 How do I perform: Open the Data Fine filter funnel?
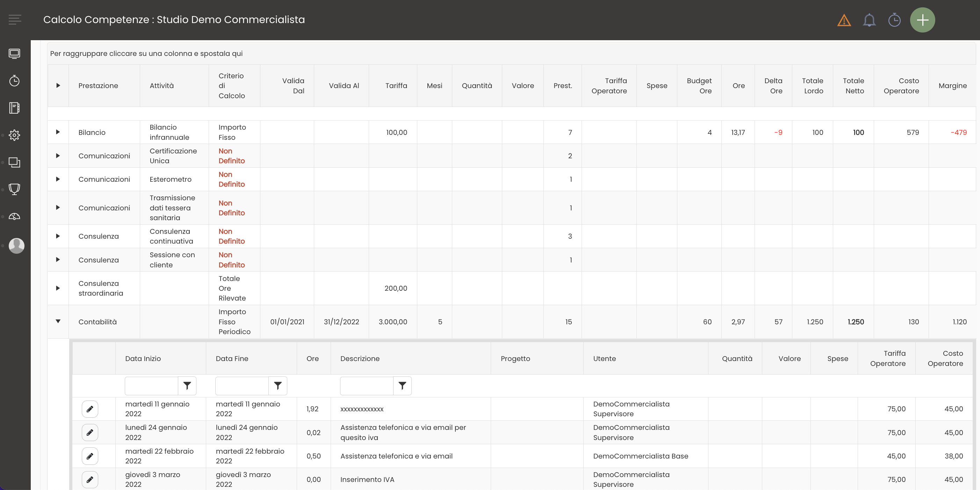278,386
